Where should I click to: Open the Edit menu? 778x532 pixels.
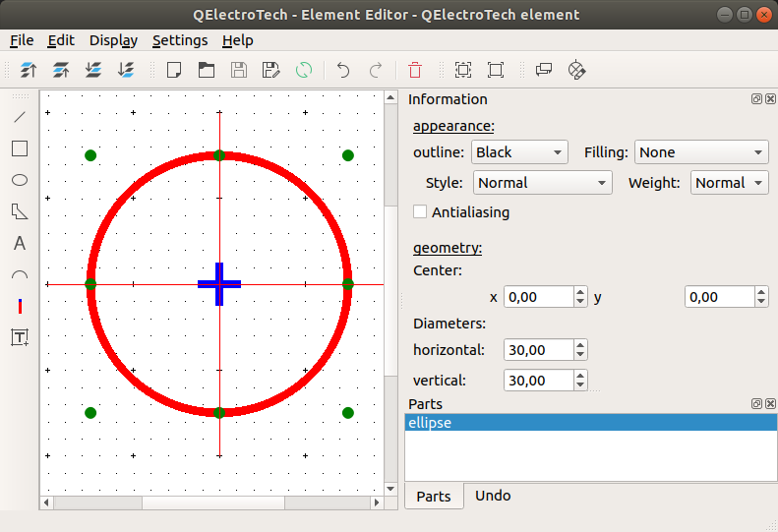pyautogui.click(x=61, y=40)
